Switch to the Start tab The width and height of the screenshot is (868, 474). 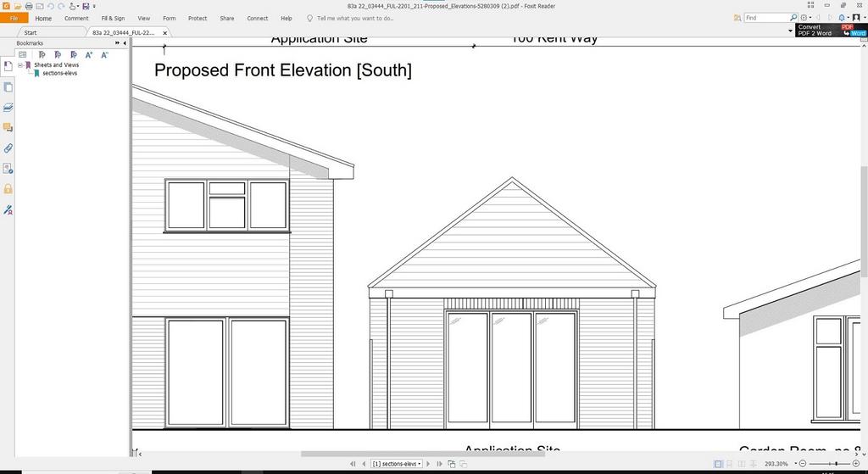[31, 33]
